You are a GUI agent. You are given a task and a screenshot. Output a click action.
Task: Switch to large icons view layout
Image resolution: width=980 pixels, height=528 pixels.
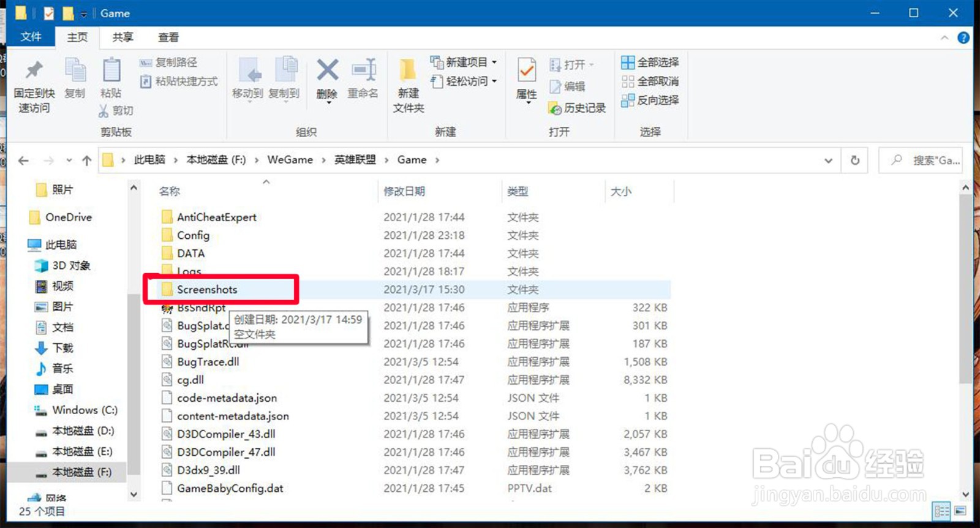coord(960,511)
